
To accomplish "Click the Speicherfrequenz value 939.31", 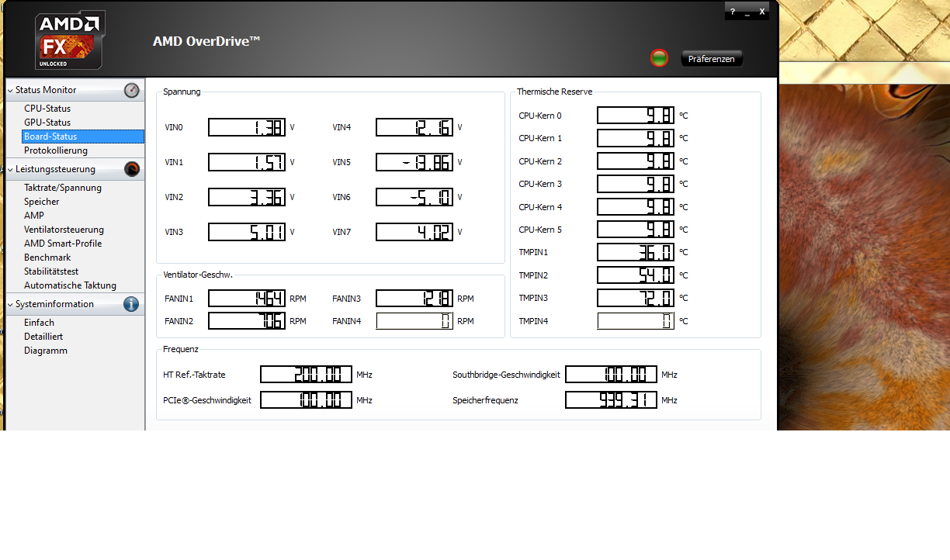I will [x=611, y=400].
